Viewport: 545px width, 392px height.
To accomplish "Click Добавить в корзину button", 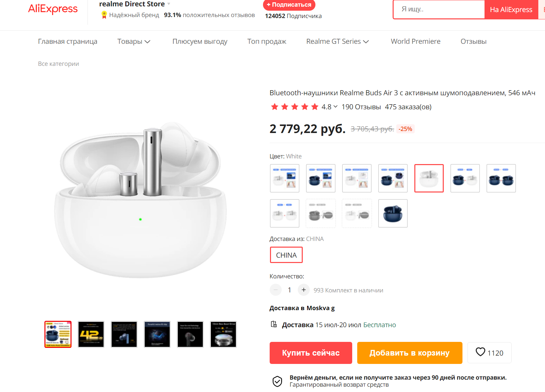I will (409, 353).
